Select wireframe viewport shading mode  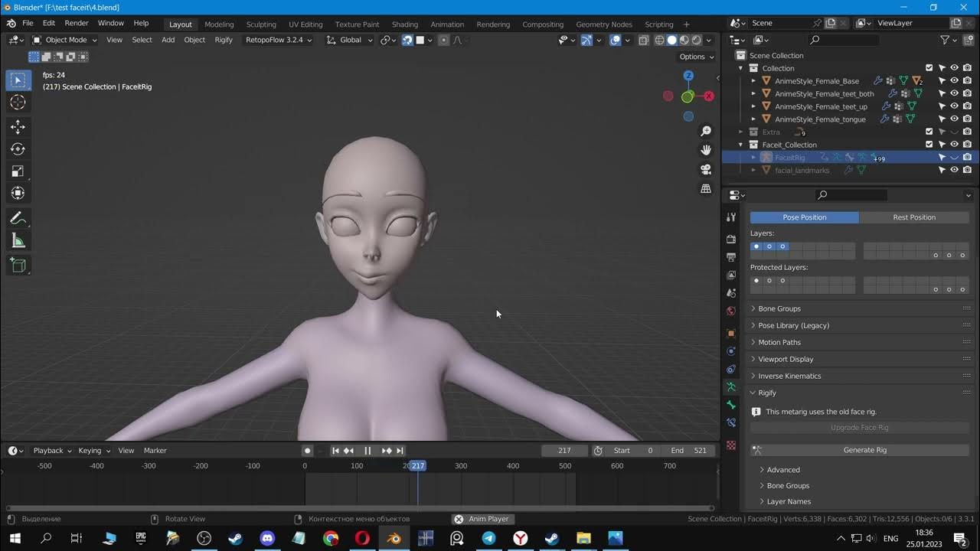(660, 40)
